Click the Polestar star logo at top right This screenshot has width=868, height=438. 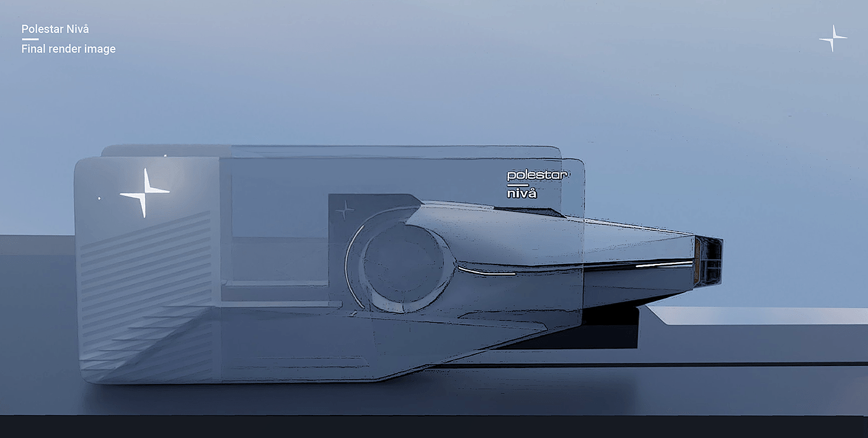point(833,38)
